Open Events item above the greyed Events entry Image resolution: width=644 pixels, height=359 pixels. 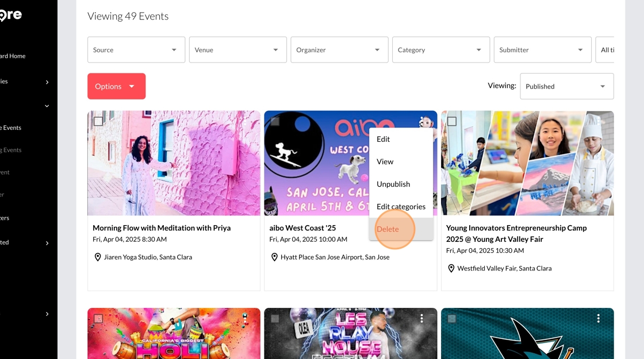coord(11,128)
